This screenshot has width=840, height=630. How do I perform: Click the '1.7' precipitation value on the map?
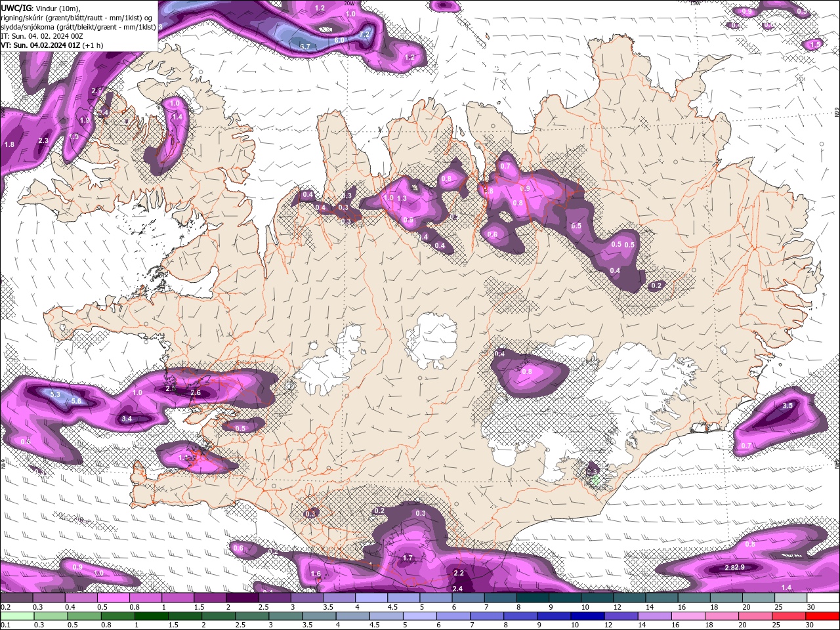[x=408, y=558]
